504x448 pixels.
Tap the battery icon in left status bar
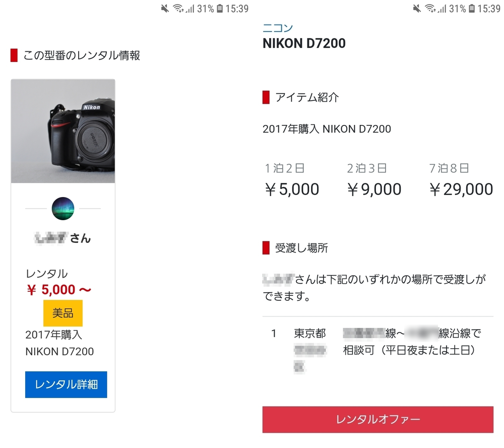coord(220,9)
